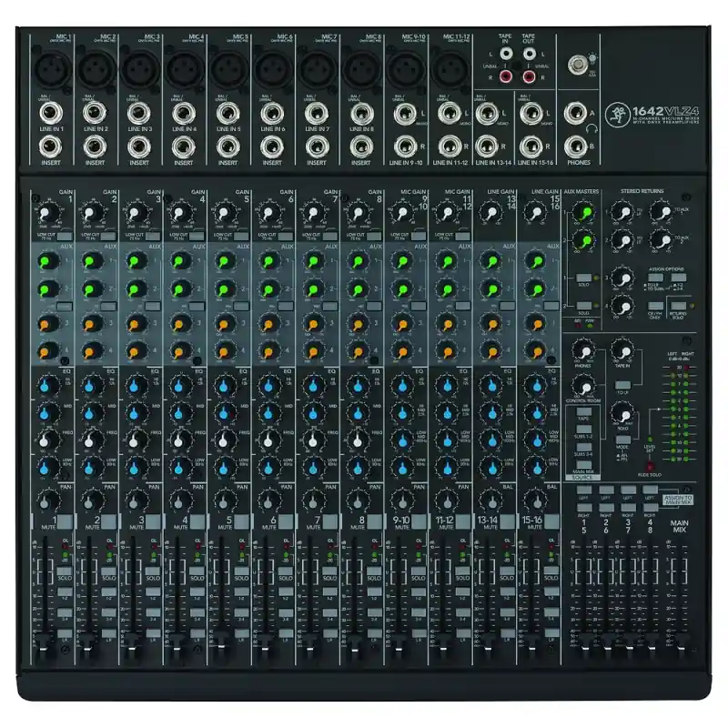Select TAPE as the control room source

[583, 412]
